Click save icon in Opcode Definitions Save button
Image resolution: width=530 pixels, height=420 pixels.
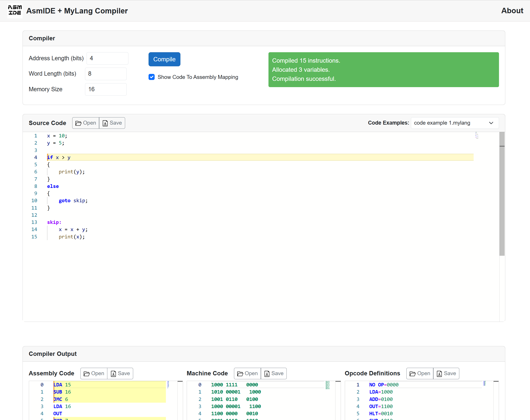pos(439,374)
